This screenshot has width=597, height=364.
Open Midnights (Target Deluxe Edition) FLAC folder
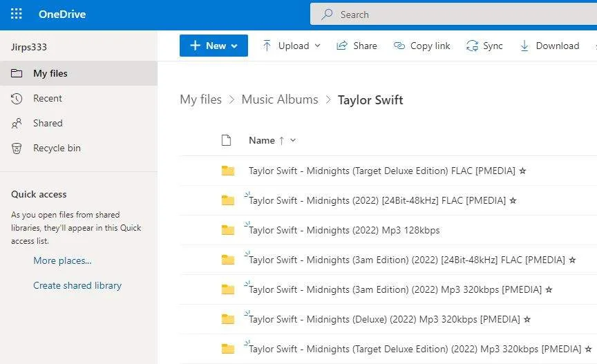click(x=382, y=171)
